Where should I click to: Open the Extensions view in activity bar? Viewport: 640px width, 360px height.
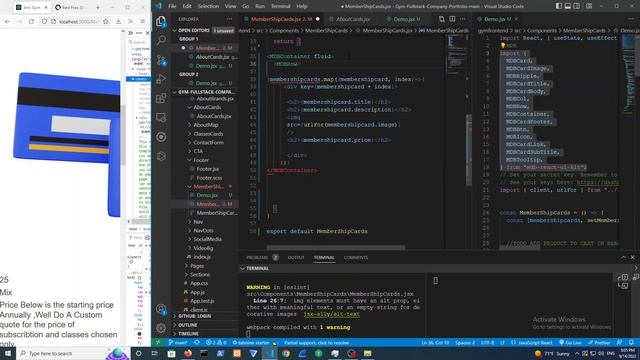[161, 98]
